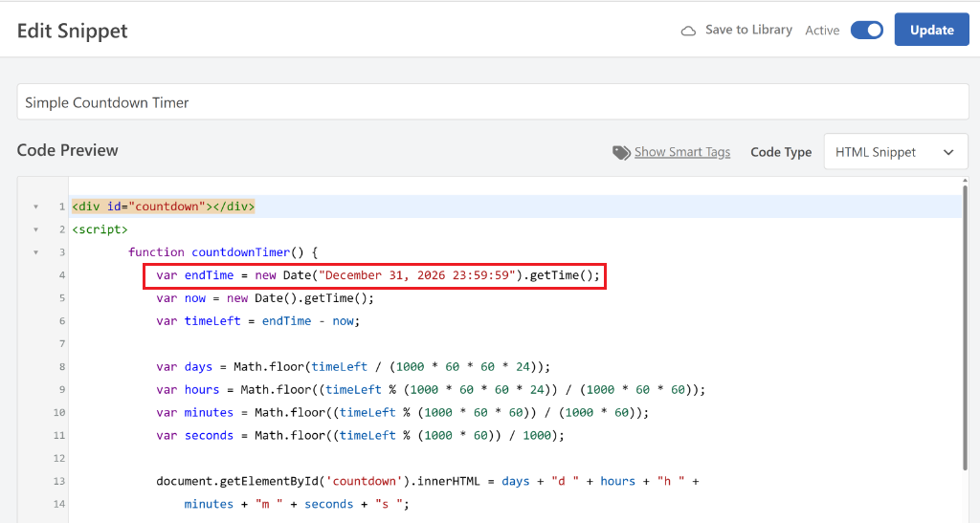Place cursor in the countdown div tag line
The width and height of the screenshot is (980, 523).
pos(163,207)
